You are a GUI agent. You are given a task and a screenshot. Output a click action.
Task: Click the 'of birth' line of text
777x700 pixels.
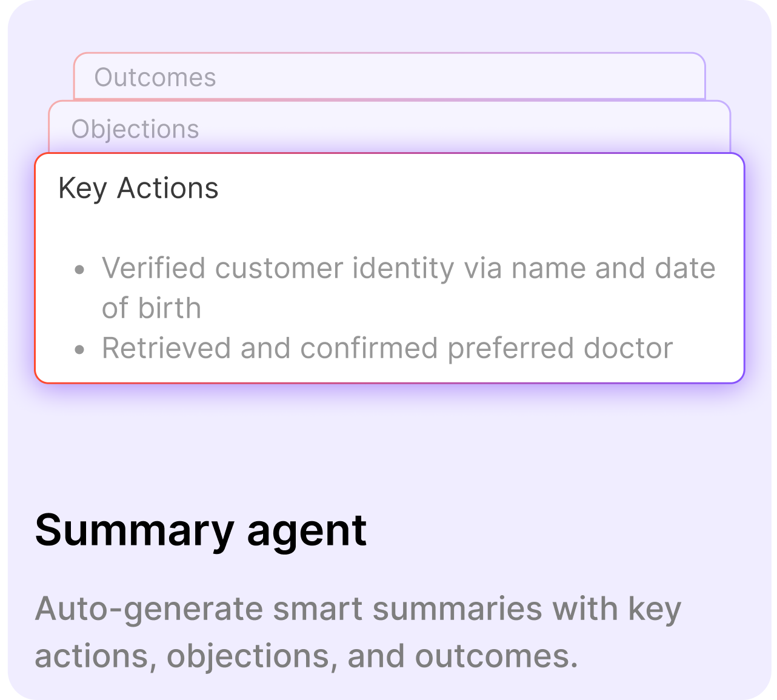152,308
